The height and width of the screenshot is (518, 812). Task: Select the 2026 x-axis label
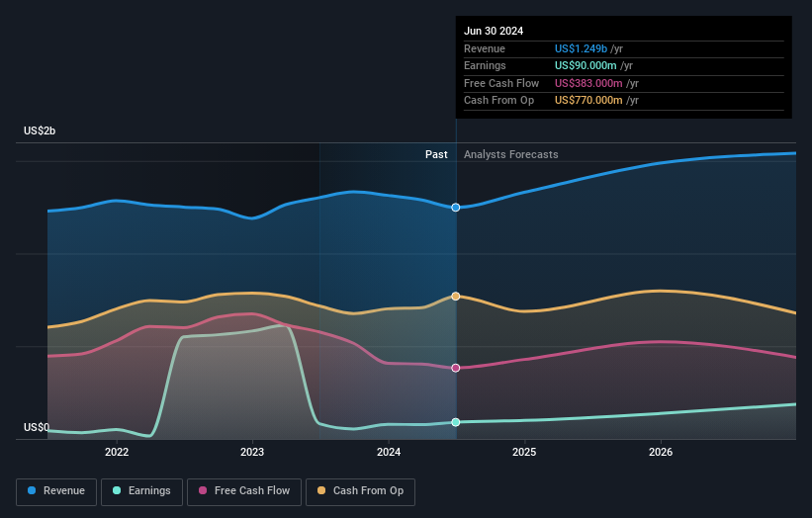point(661,452)
